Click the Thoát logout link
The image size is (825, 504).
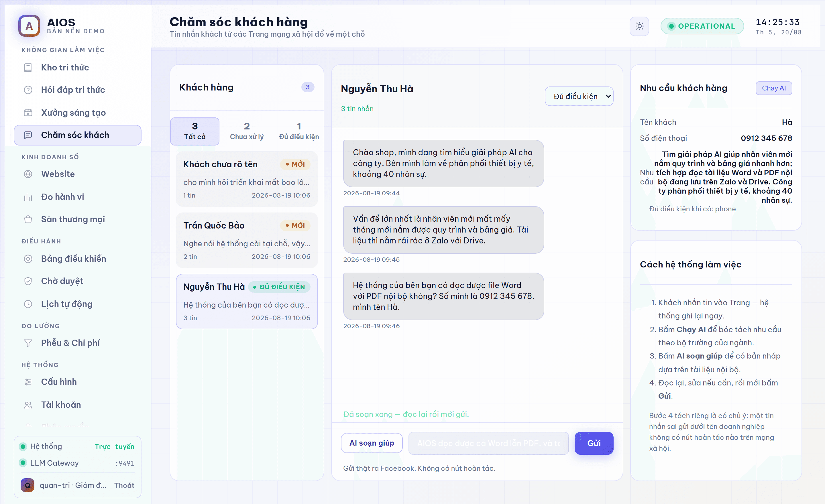pyautogui.click(x=124, y=486)
